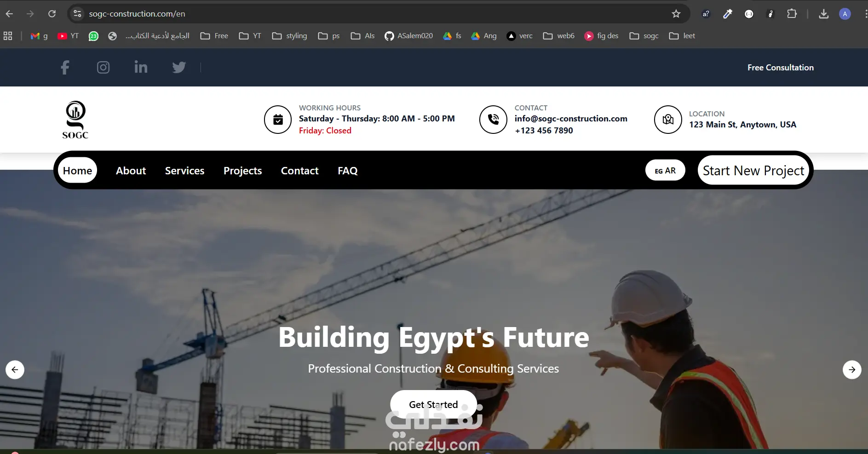Click the Start New Project button
This screenshot has width=868, height=454.
753,170
